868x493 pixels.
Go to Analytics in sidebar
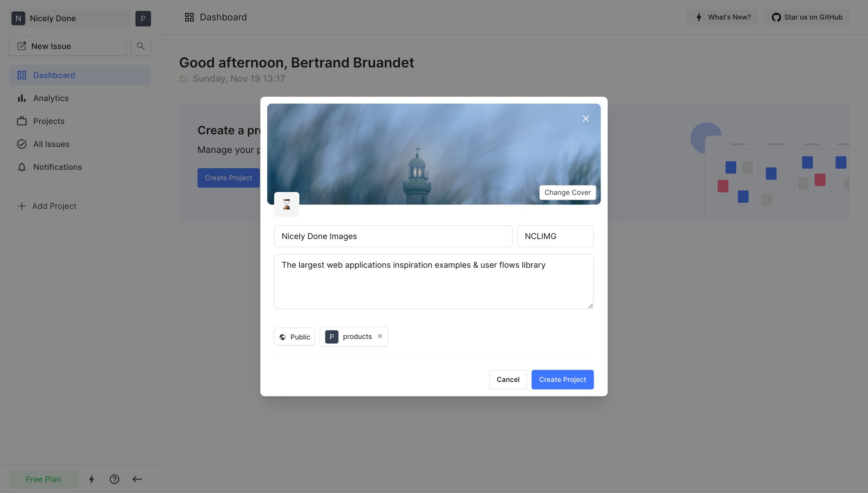[x=51, y=98]
